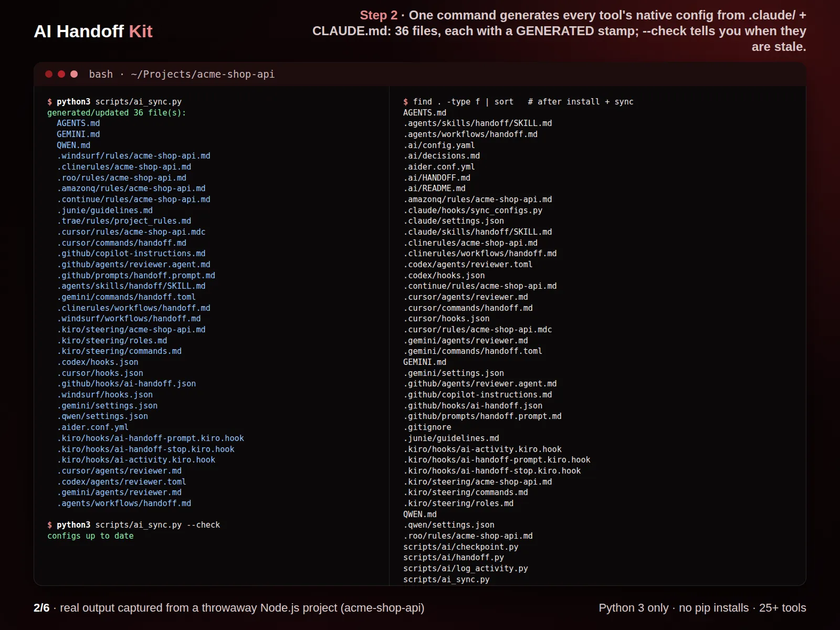Click the '2/6' slide counter in the footer
The height and width of the screenshot is (630, 840).
pyautogui.click(x=41, y=607)
